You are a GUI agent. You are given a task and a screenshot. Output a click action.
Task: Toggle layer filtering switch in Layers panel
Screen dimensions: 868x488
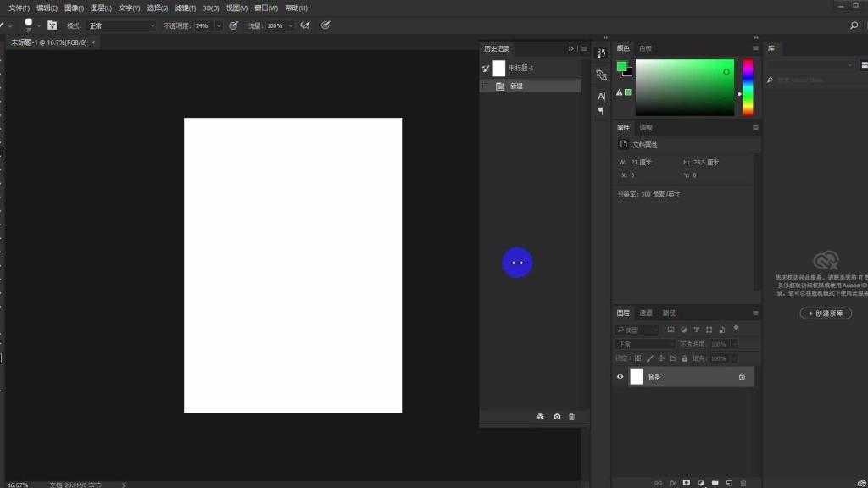[x=736, y=328]
